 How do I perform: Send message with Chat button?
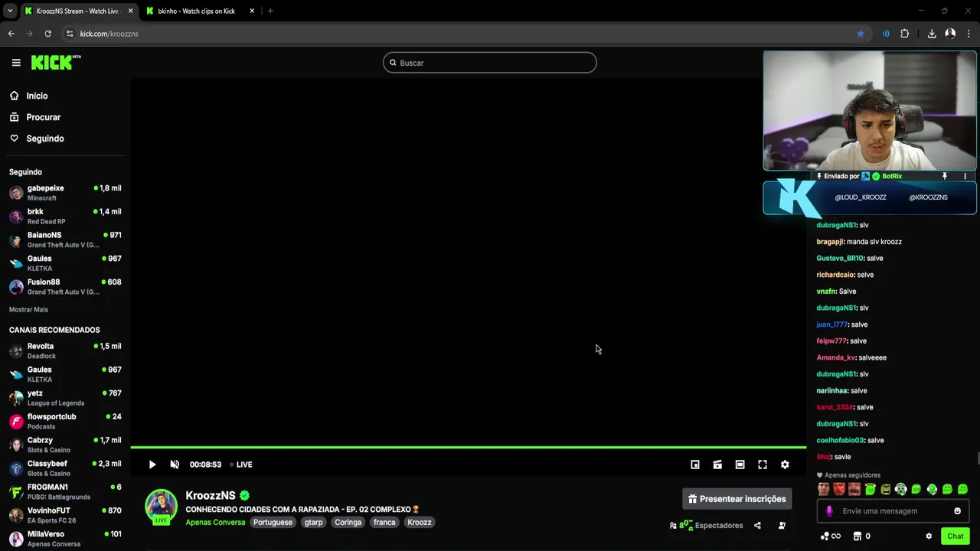tap(955, 536)
